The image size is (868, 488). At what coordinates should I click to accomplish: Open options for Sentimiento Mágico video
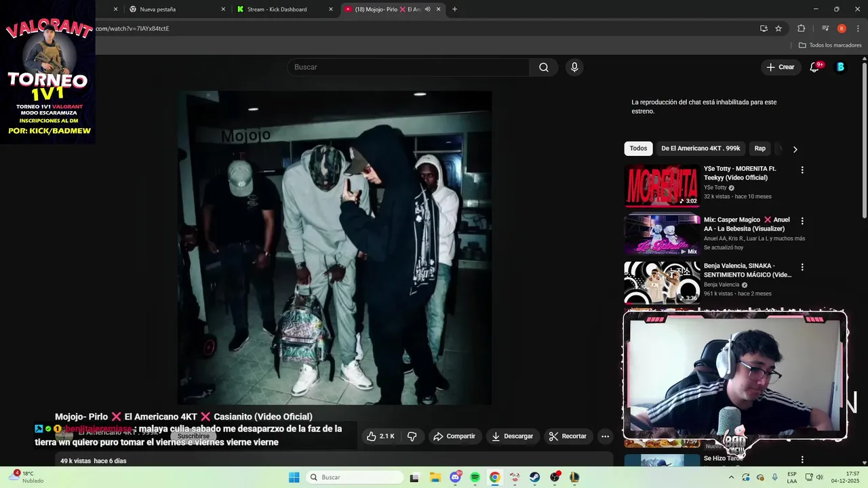pos(802,267)
